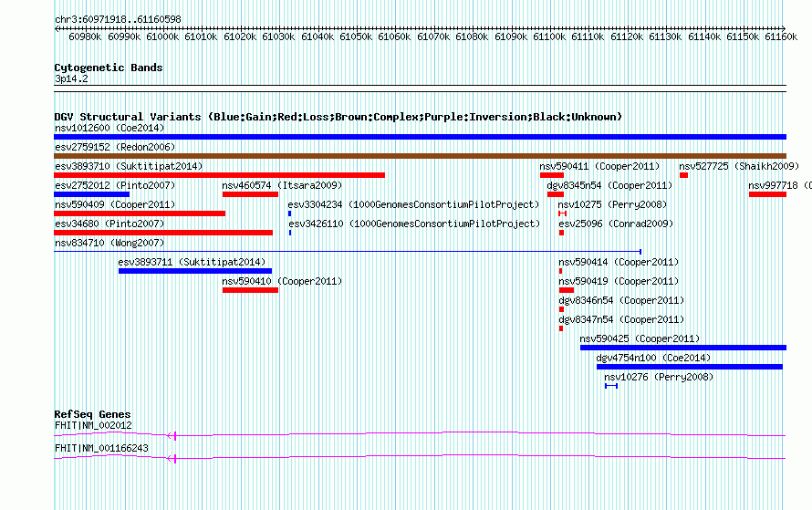Click the red esv3893710 loss bar
812x510 pixels.
click(219, 175)
